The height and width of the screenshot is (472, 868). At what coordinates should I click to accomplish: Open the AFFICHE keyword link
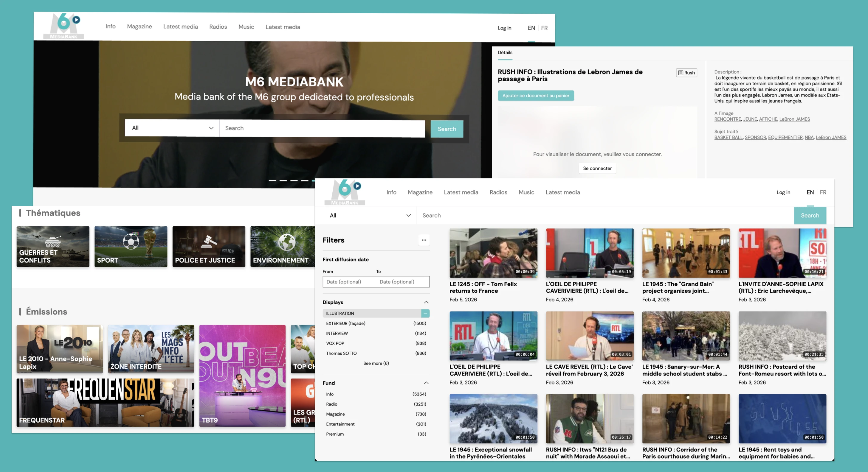point(768,119)
